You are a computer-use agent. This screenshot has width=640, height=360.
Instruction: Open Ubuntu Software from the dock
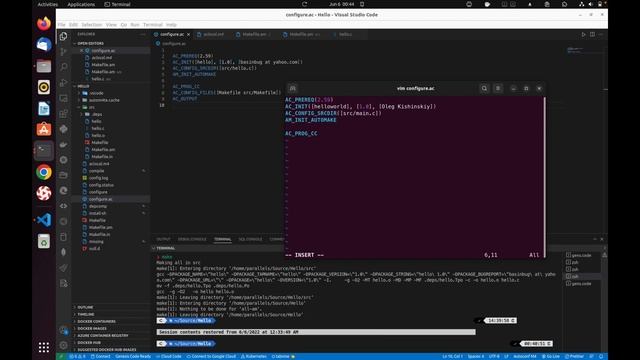click(x=44, y=129)
